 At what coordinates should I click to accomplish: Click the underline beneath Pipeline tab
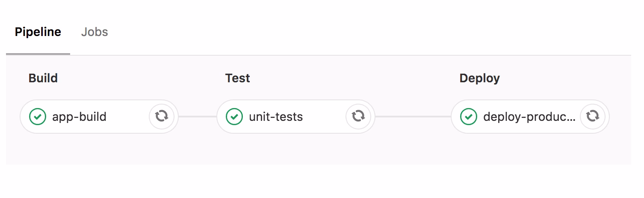(x=38, y=54)
